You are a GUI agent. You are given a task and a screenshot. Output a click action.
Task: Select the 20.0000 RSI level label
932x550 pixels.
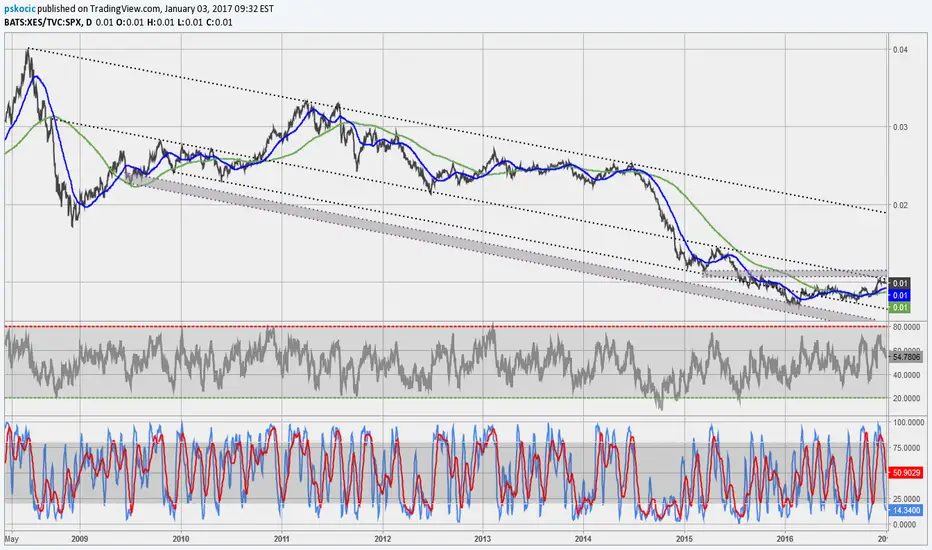[x=906, y=398]
